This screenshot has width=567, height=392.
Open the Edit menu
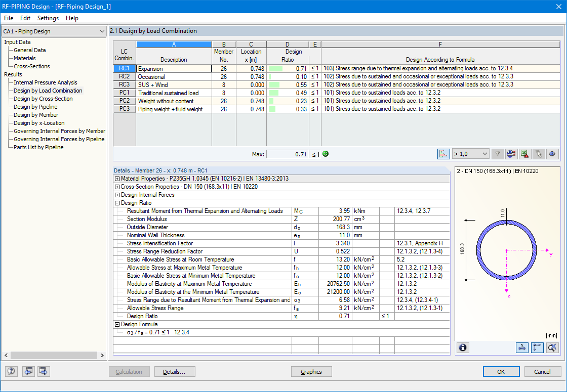click(x=25, y=18)
